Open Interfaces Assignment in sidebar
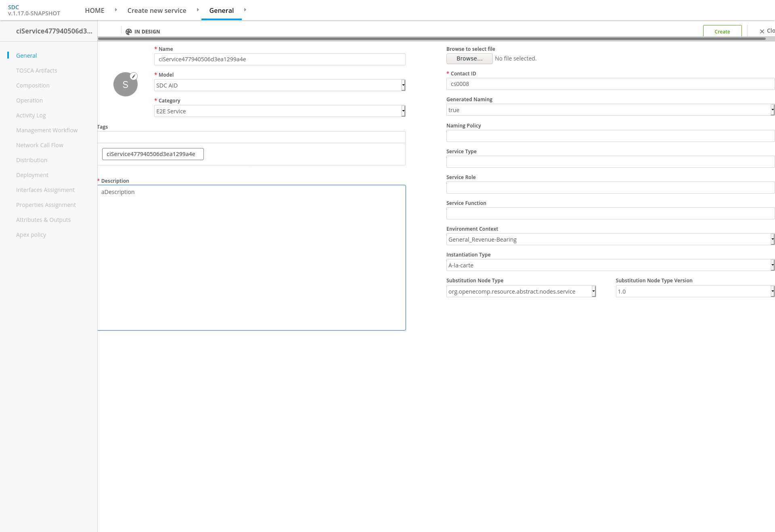The height and width of the screenshot is (532, 775). click(x=45, y=190)
